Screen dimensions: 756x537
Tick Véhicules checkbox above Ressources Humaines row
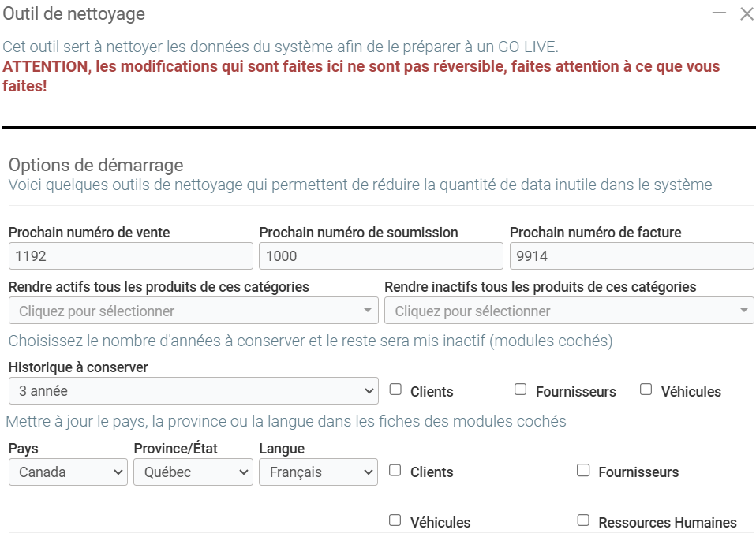[x=395, y=520]
